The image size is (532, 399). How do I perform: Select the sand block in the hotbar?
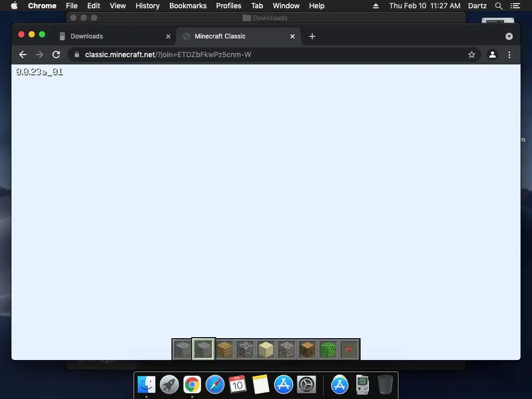click(x=266, y=349)
